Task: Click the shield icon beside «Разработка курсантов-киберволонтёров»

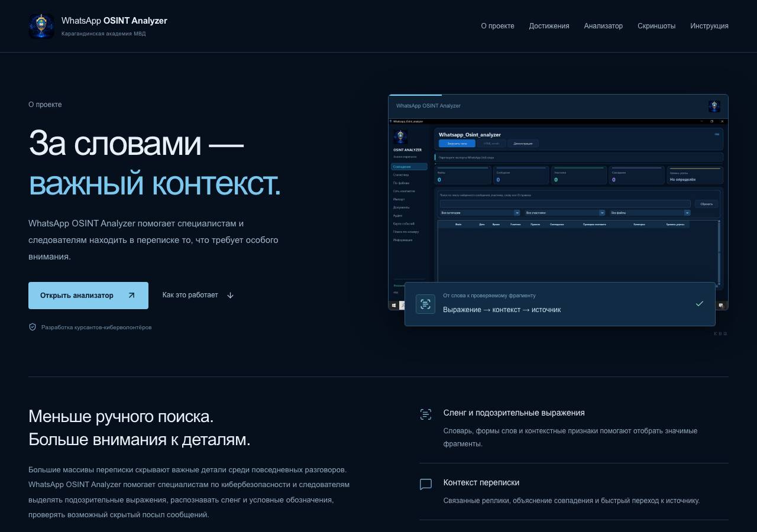Action: (x=33, y=327)
